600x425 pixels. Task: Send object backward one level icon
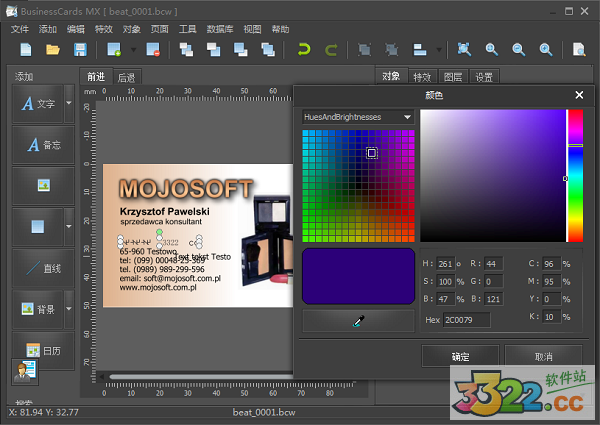tap(240, 50)
